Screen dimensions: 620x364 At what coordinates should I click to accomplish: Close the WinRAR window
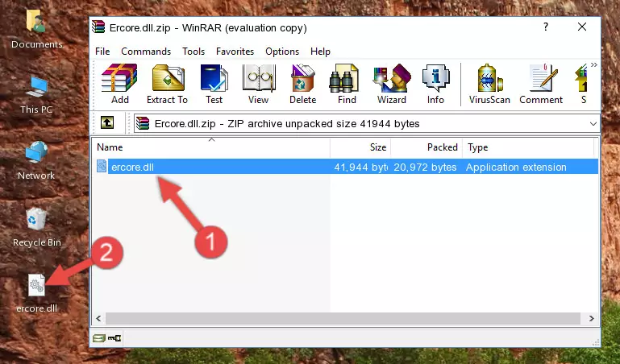582,27
